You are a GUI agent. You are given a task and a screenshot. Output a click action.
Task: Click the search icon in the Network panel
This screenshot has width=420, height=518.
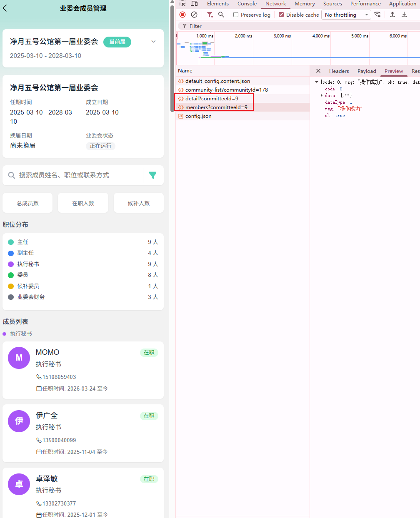[221, 14]
